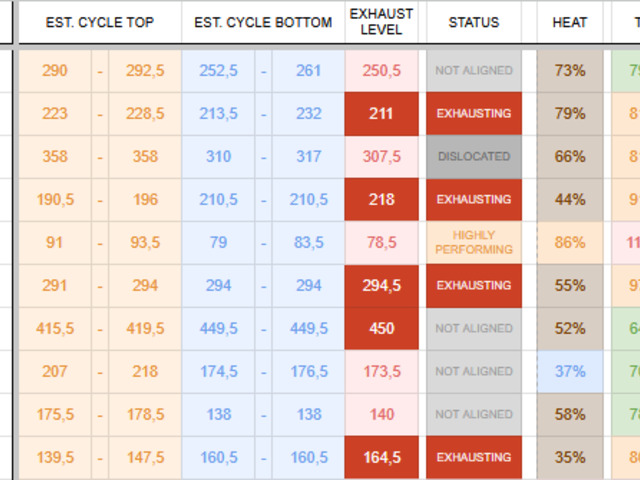Select the exhaust level value 250,5
This screenshot has width=640, height=480.
(x=381, y=70)
